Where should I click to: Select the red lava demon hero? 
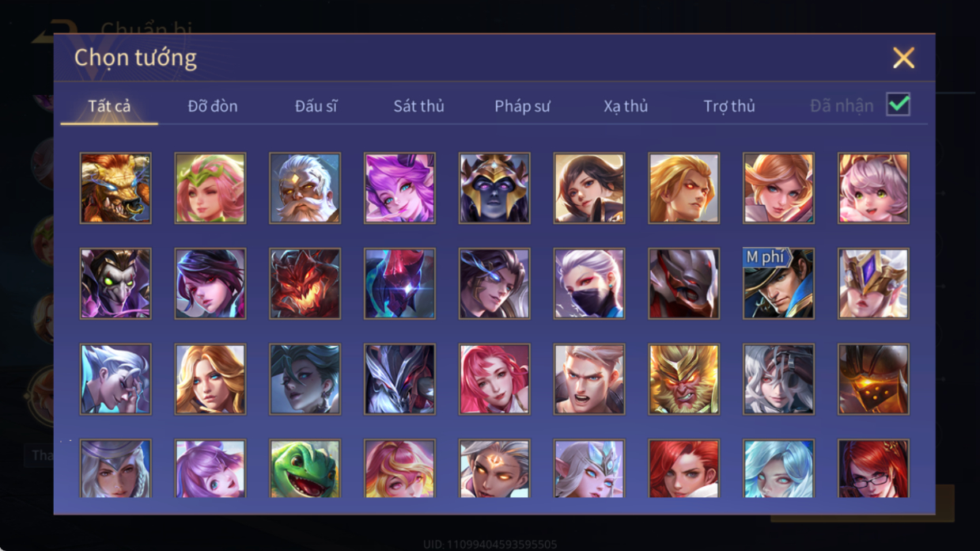coord(305,283)
